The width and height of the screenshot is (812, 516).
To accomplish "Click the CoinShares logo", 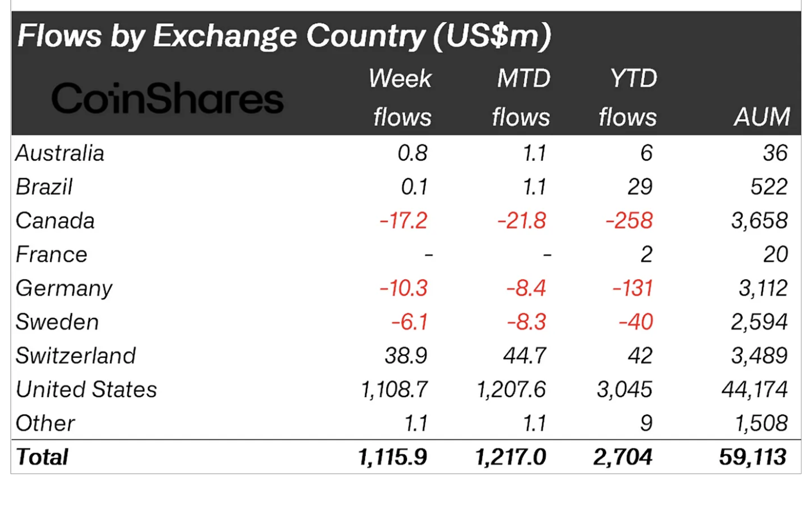I will (x=168, y=98).
